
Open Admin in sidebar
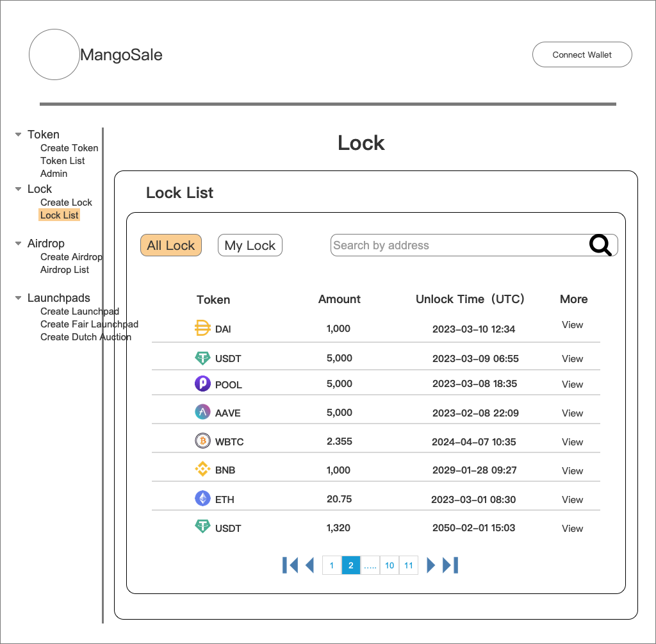[54, 174]
